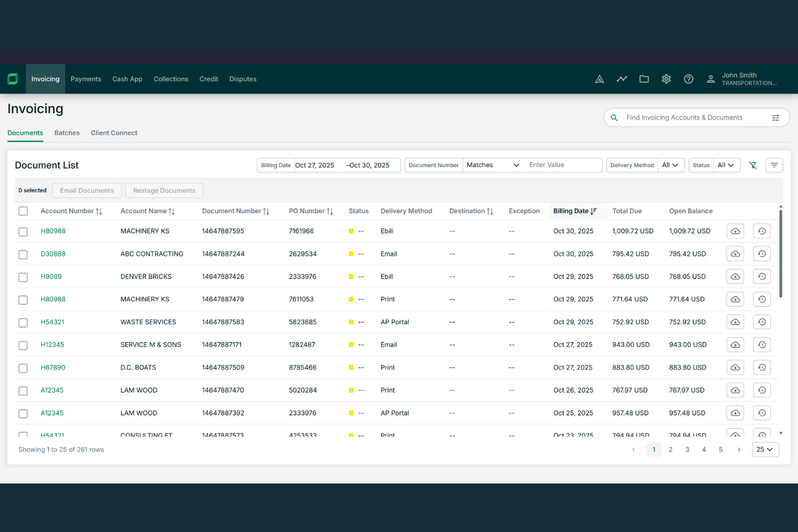Click the search magnifier icon
Image resolution: width=798 pixels, height=532 pixels.
pos(614,118)
